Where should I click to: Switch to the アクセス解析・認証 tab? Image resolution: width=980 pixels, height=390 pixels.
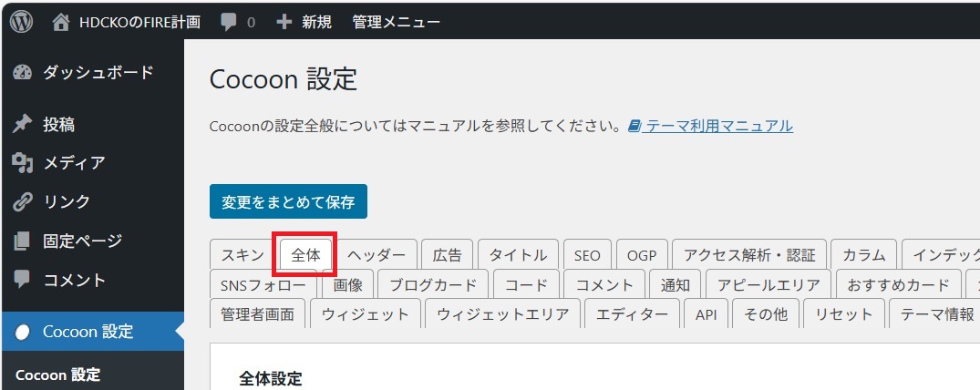coord(749,255)
